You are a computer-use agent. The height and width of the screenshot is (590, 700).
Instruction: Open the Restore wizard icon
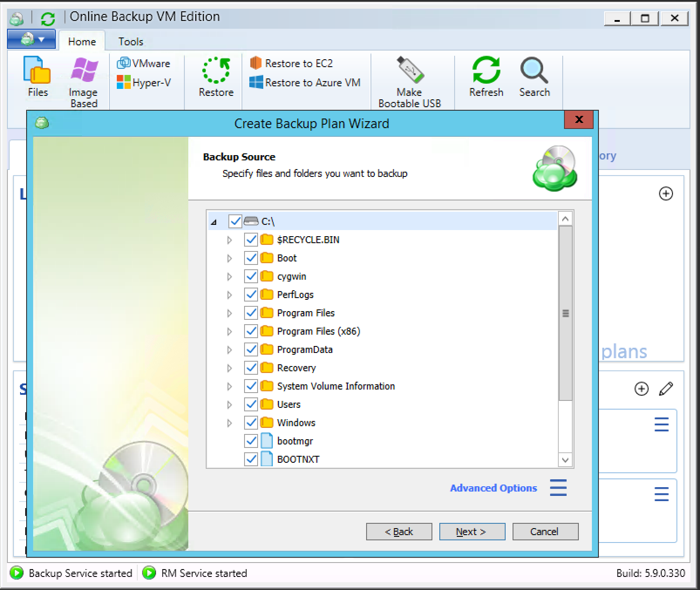216,76
